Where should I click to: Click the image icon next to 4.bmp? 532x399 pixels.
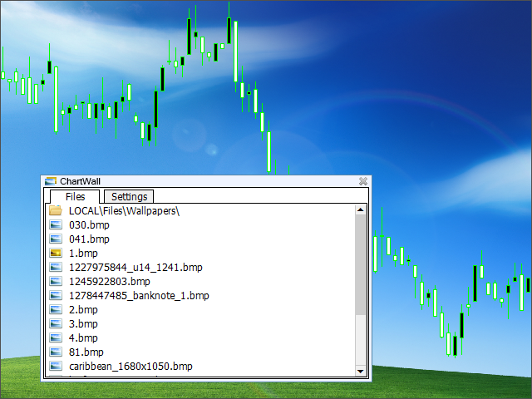pyautogui.click(x=56, y=338)
